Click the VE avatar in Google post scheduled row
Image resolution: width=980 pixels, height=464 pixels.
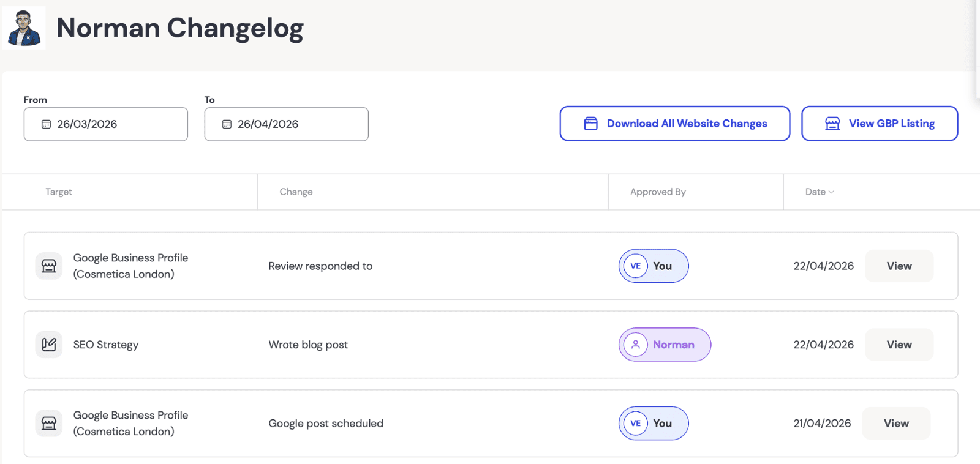[x=636, y=424]
